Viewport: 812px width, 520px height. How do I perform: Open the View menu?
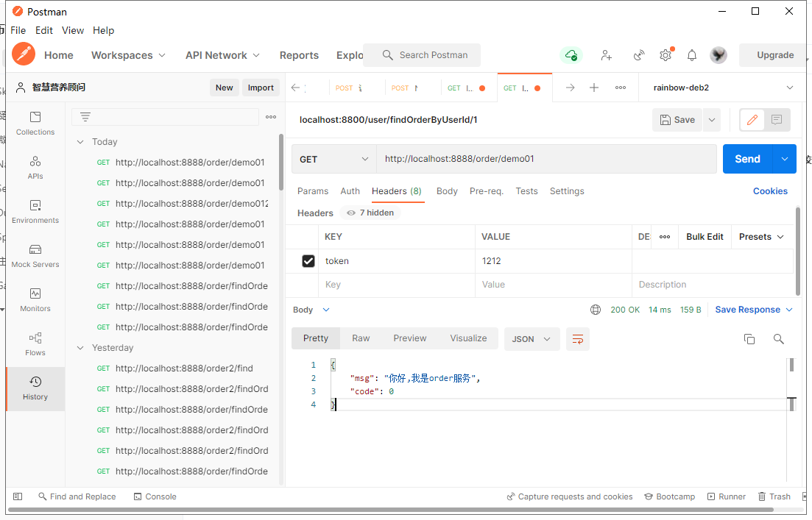pos(72,31)
